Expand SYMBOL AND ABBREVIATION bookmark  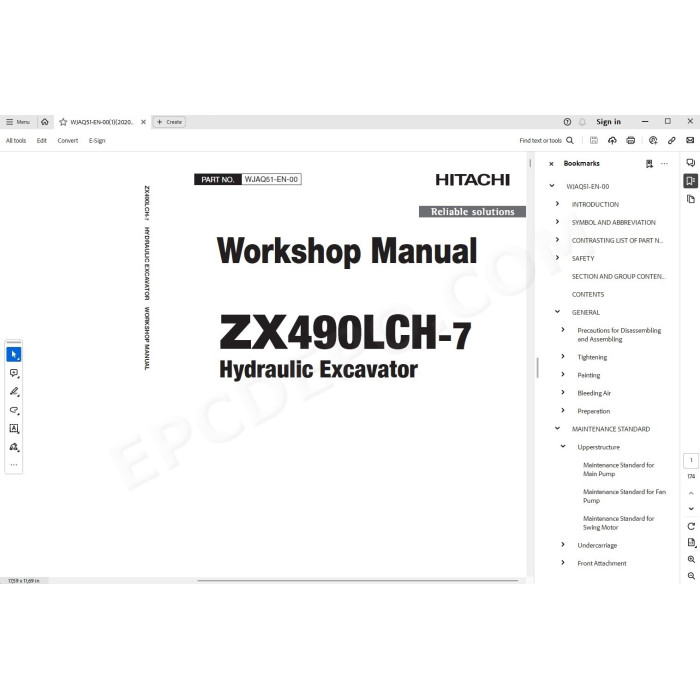pos(557,221)
